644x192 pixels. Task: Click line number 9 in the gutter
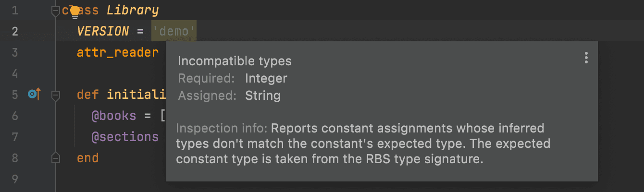[14, 179]
